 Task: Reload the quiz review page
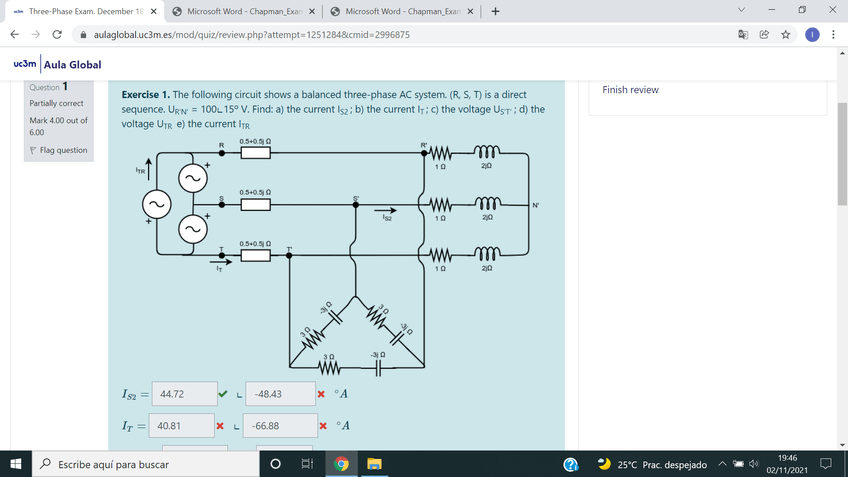[x=56, y=34]
